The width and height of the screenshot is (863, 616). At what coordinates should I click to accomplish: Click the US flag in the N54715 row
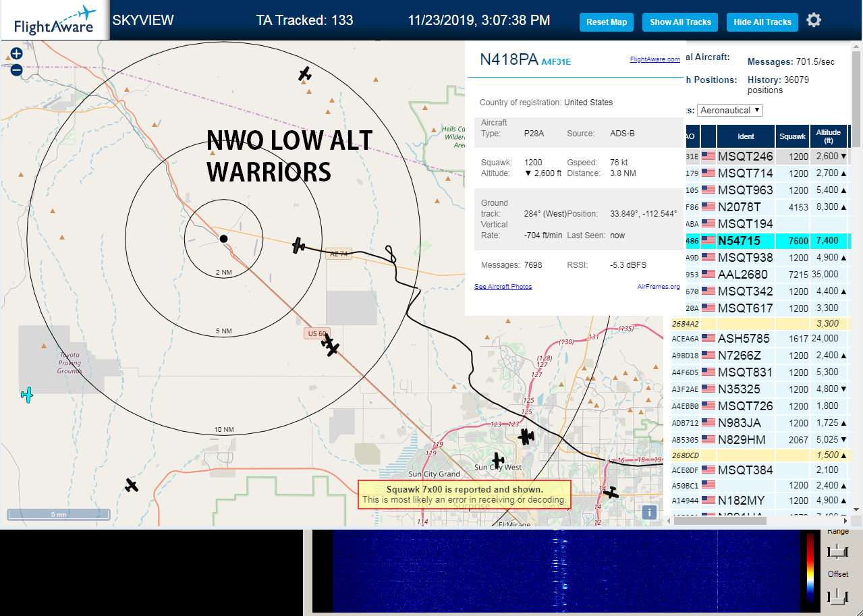[708, 241]
